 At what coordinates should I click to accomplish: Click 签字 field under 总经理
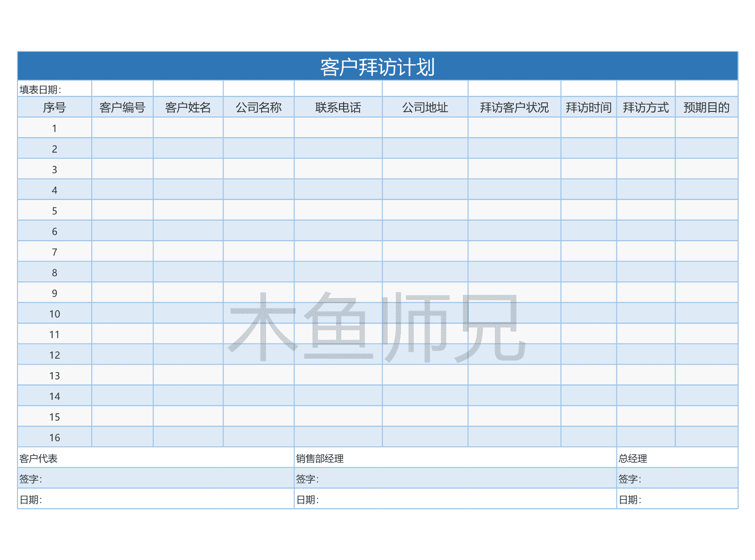(x=677, y=478)
